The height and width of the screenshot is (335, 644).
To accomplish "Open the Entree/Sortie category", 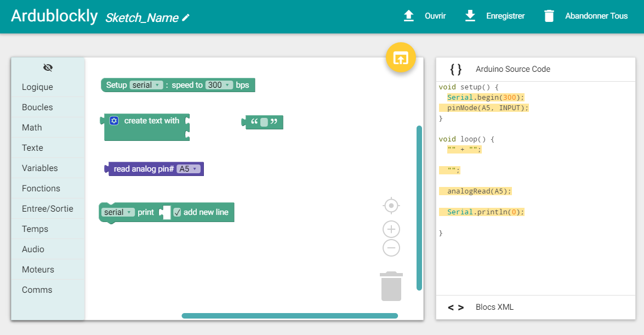I will pyautogui.click(x=47, y=209).
